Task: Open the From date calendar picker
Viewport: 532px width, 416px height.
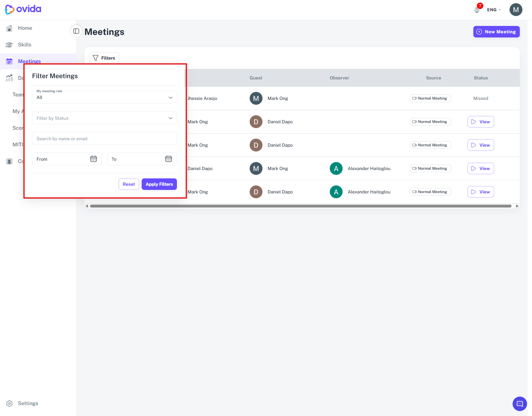Action: (x=94, y=159)
